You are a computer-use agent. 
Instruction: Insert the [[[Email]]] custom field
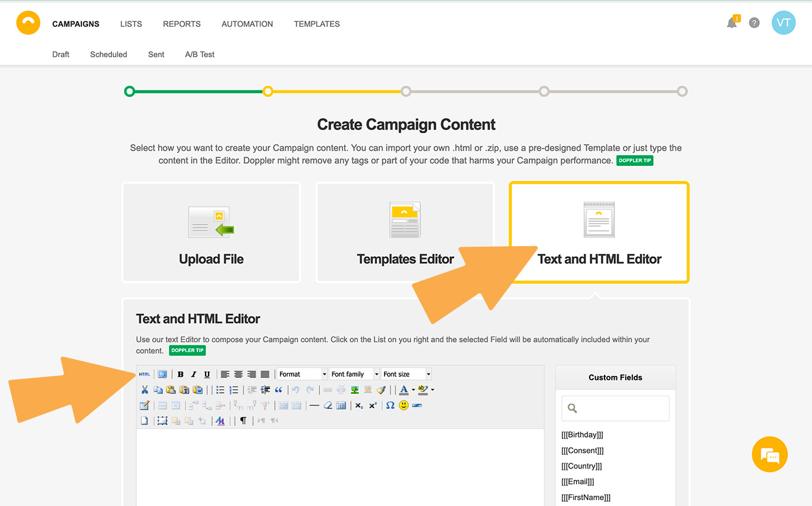(578, 482)
